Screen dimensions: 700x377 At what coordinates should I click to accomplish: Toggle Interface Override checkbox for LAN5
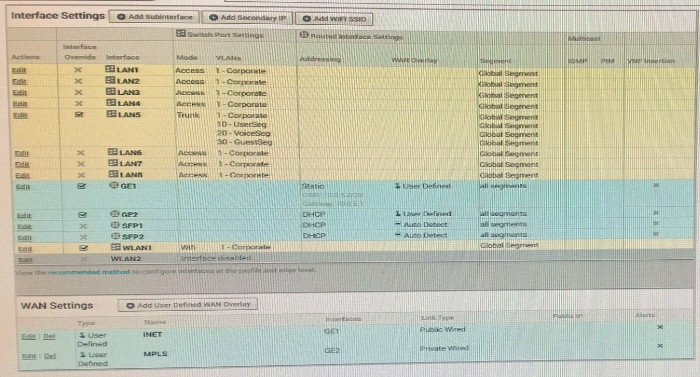tap(79, 115)
